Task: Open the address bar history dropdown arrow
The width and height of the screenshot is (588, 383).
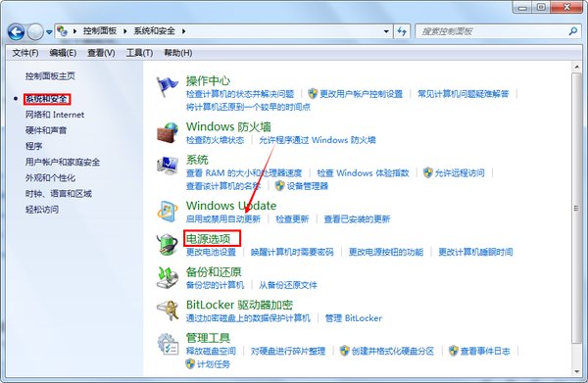Action: tap(386, 31)
